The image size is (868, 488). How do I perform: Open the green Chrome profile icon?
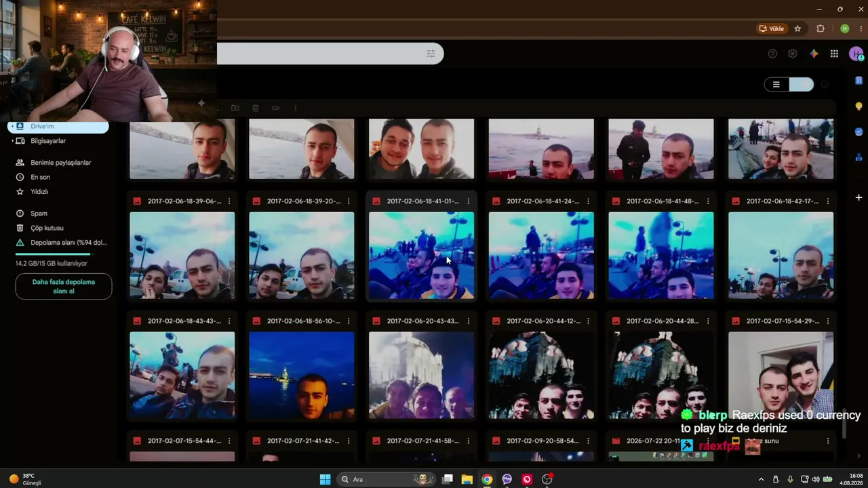pyautogui.click(x=844, y=28)
